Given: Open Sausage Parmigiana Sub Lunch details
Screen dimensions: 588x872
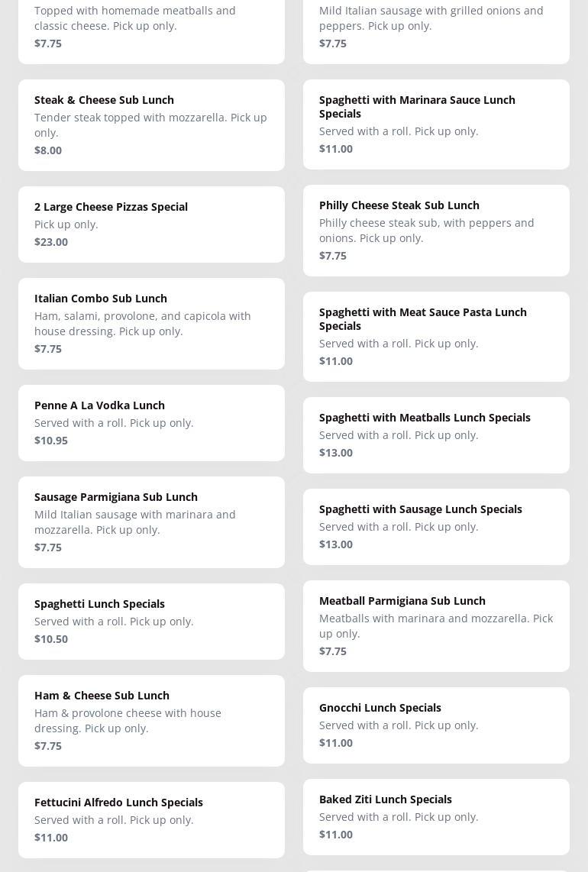Looking at the screenshot, I should [151, 522].
